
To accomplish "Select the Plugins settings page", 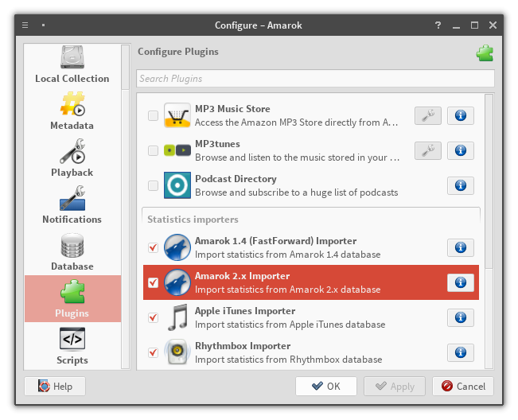I will click(x=72, y=298).
